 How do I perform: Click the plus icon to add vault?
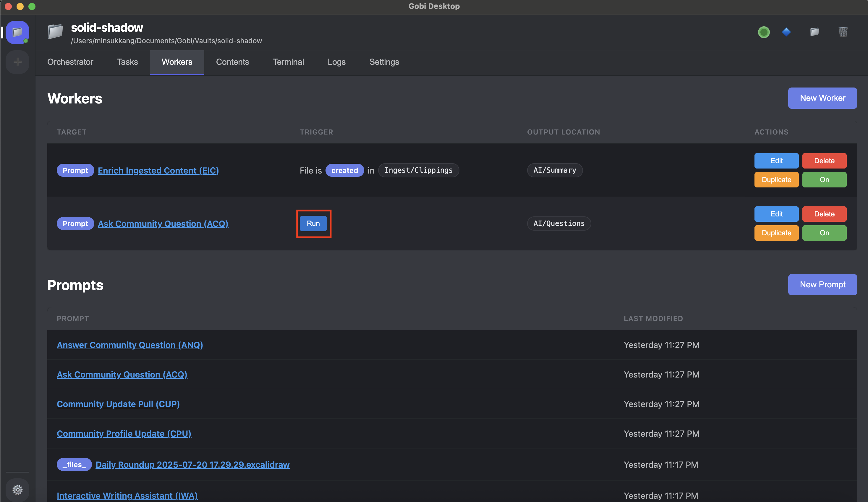click(x=17, y=62)
